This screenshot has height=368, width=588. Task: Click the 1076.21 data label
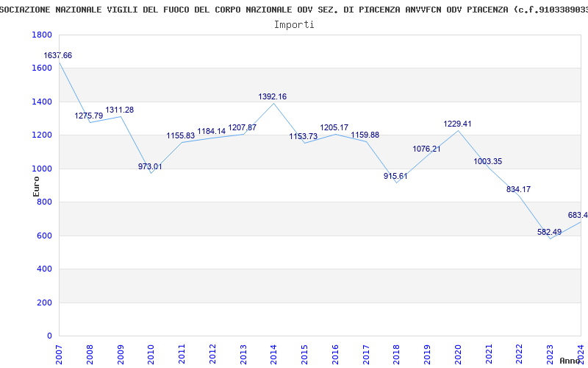coord(427,149)
